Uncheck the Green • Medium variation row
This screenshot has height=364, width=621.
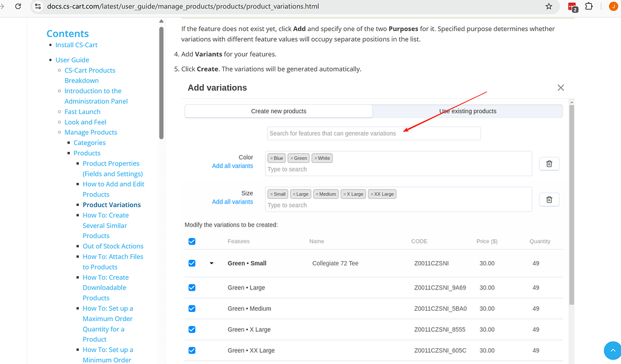192,308
